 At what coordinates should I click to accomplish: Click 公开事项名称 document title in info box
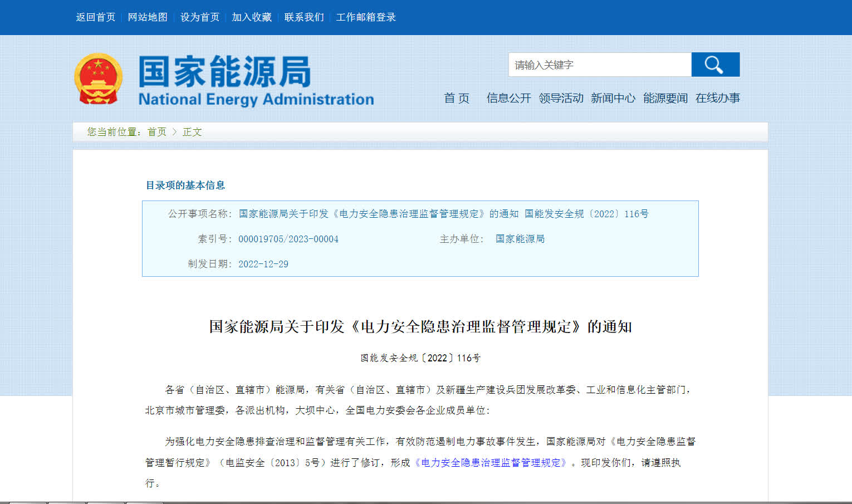tap(444, 214)
